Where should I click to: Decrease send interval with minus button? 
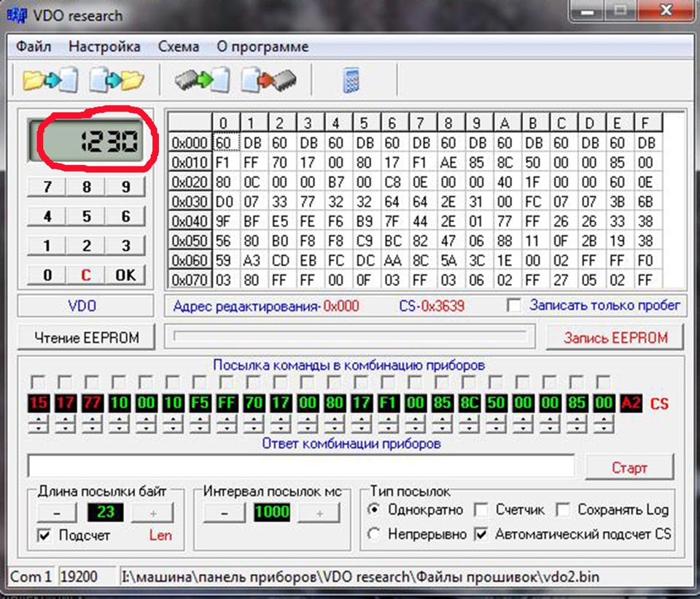click(224, 513)
